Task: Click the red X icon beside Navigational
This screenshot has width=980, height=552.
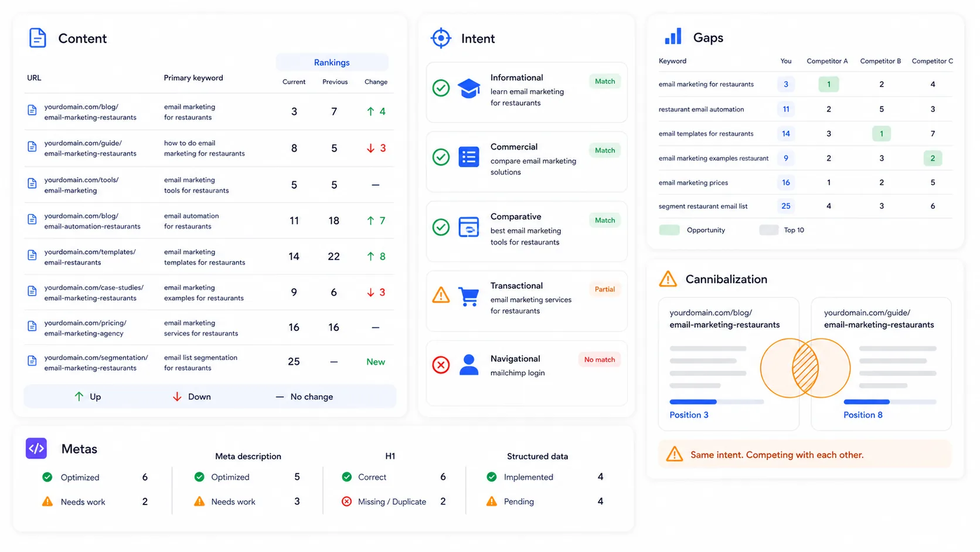Action: tap(441, 365)
